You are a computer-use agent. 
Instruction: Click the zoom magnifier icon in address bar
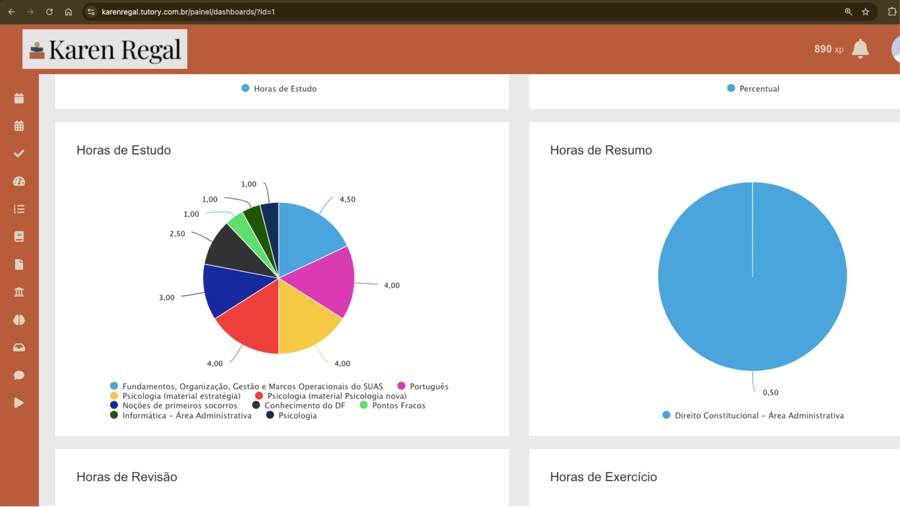tap(848, 11)
